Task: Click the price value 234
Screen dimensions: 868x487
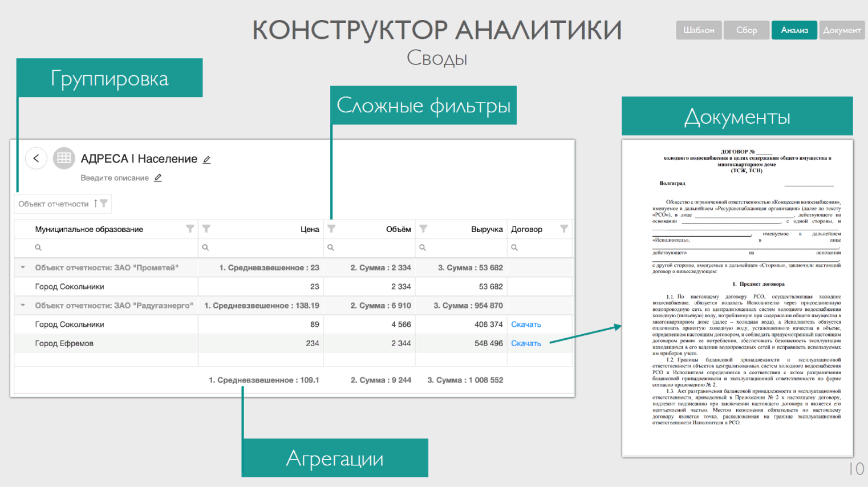Action: point(313,343)
